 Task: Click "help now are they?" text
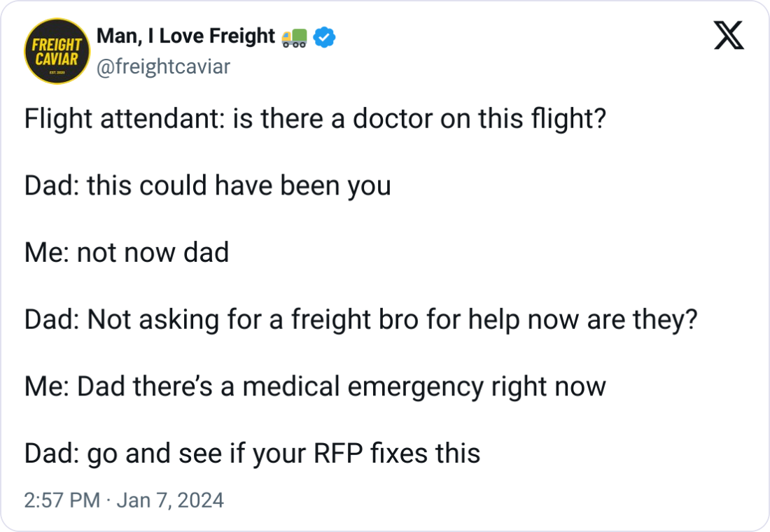[592, 319]
